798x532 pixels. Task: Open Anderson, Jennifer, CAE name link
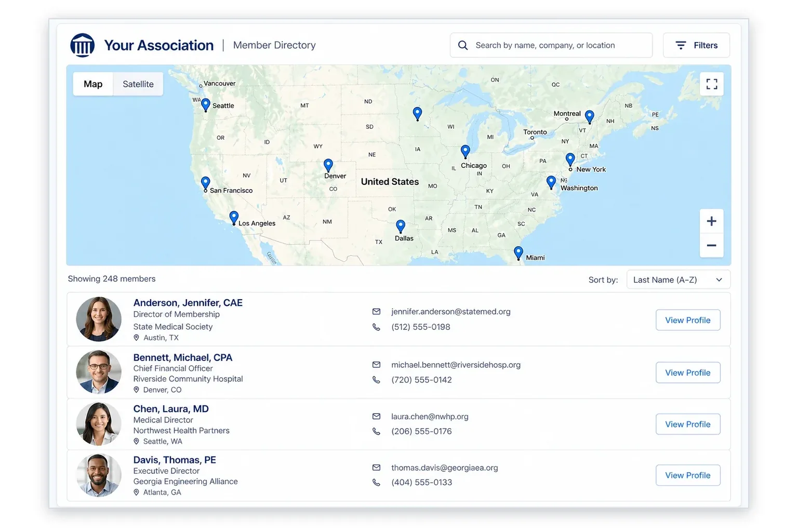coord(188,303)
